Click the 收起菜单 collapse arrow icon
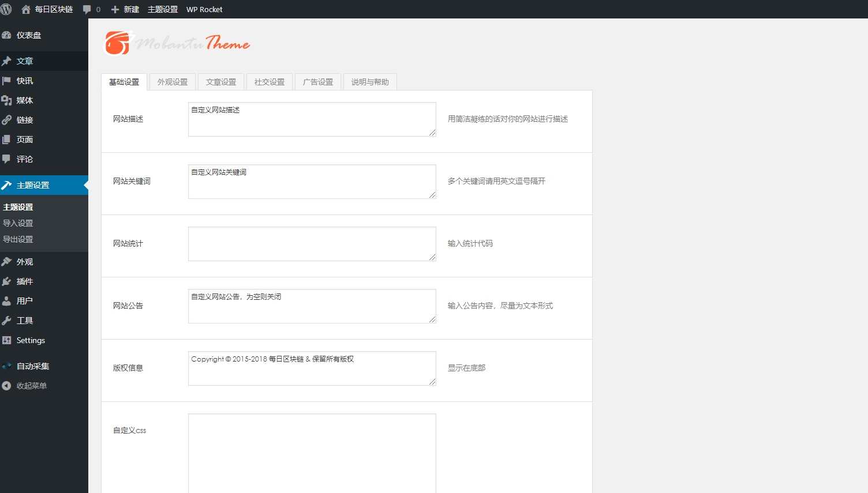The image size is (868, 493). click(x=6, y=386)
